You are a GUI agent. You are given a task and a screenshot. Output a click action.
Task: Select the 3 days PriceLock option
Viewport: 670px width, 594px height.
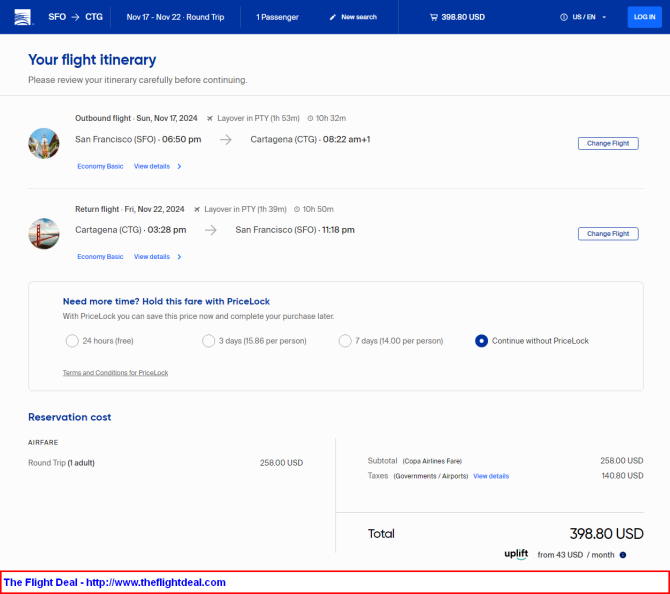(x=209, y=341)
